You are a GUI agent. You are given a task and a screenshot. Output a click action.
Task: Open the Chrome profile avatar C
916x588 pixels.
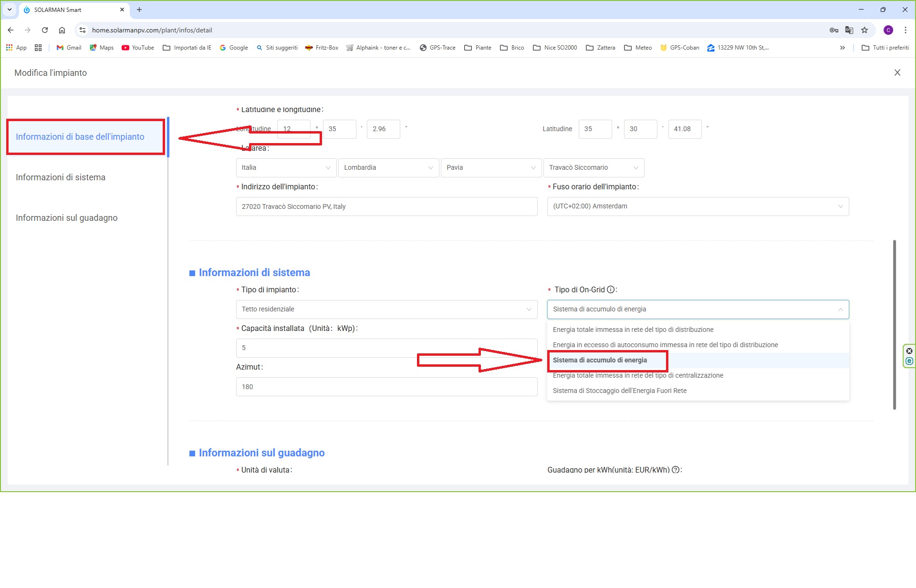pos(888,30)
